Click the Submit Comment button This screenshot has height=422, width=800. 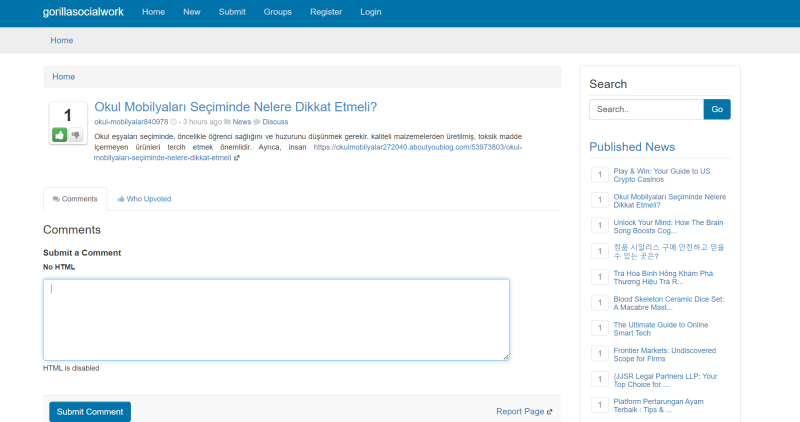(x=90, y=412)
